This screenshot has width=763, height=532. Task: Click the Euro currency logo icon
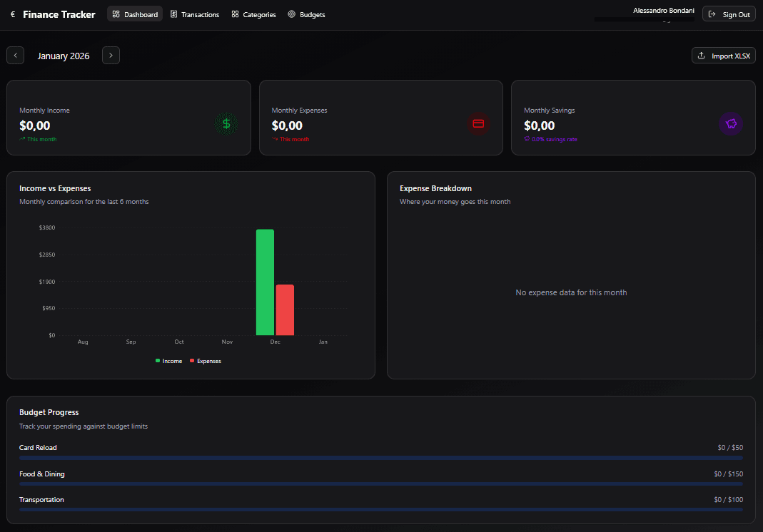click(12, 14)
